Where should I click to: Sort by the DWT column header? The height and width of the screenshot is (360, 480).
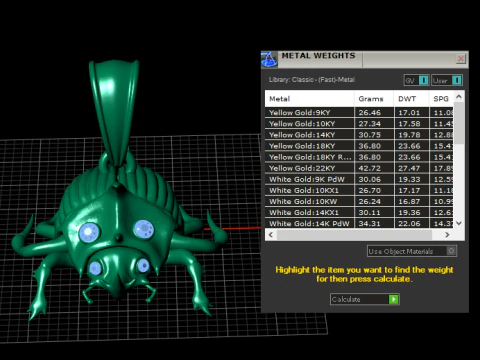(x=412, y=99)
